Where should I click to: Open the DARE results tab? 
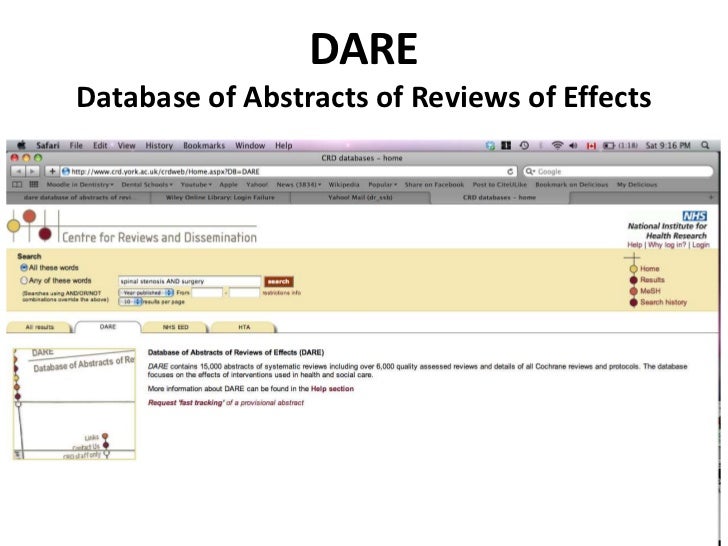coord(108,327)
